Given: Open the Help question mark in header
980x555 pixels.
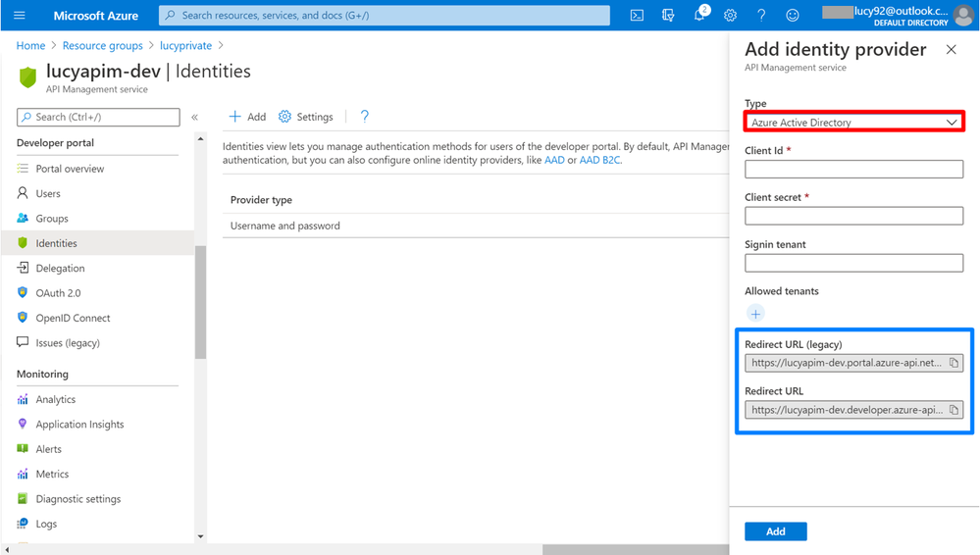Looking at the screenshot, I should click(x=761, y=15).
